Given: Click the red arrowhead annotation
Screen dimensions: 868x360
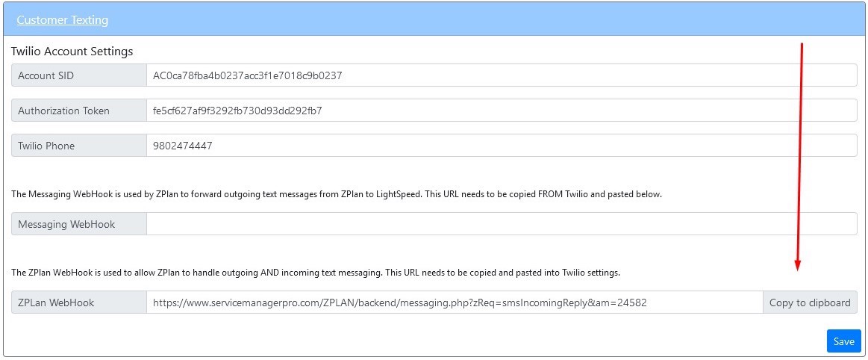Looking at the screenshot, I should pyautogui.click(x=798, y=265).
